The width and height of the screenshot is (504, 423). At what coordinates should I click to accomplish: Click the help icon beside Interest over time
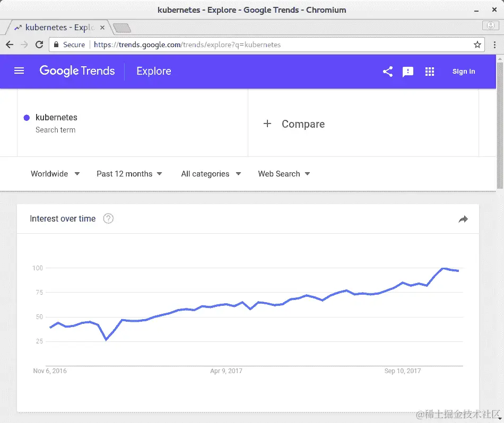[x=108, y=218]
